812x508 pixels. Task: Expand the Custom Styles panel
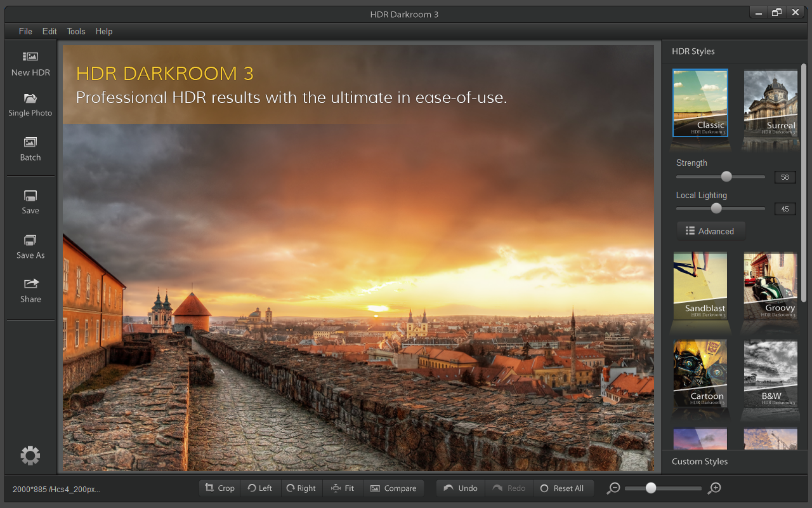coord(700,462)
